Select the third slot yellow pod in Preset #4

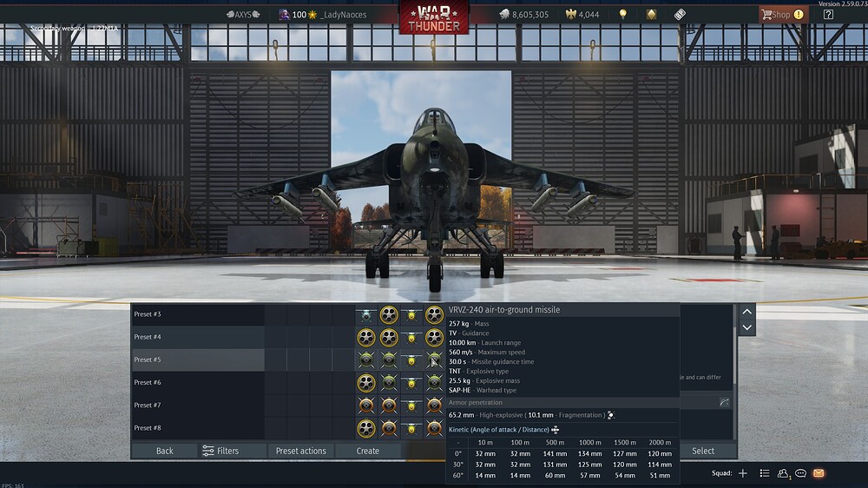point(411,337)
